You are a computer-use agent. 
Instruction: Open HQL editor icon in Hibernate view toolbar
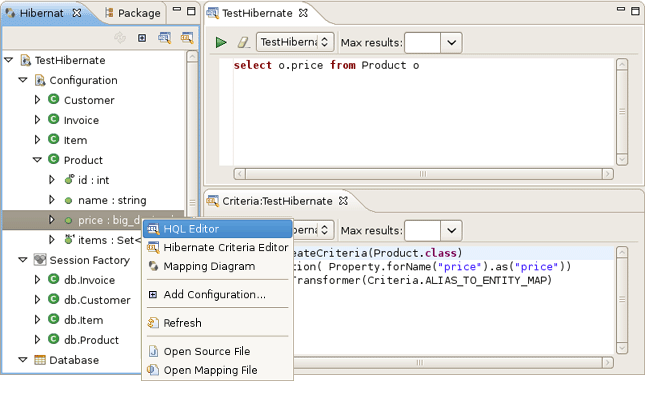point(165,38)
